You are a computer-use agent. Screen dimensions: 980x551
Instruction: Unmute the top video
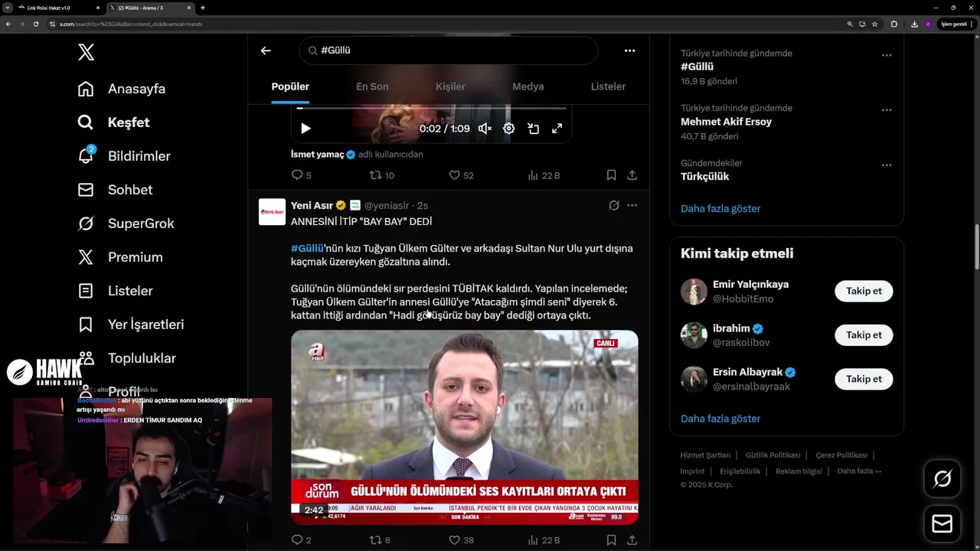[x=485, y=129]
